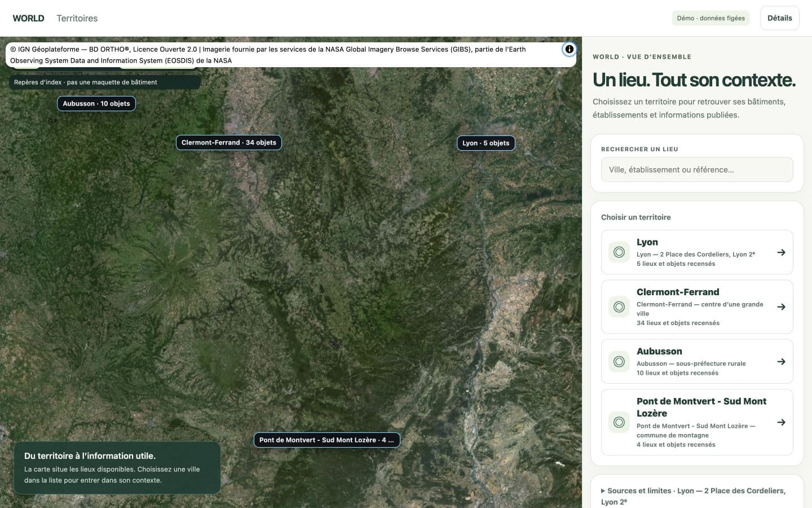Click the 'Du territoire à l'information utile.' heading
This screenshot has height=508, width=812.
coord(90,456)
